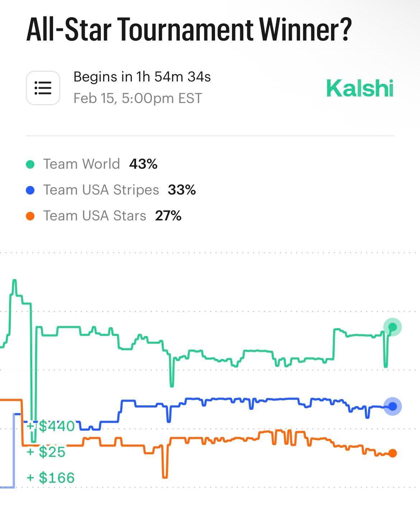Tap the Team World 43% value
Viewport: 420px width, 523px height.
pos(143,164)
